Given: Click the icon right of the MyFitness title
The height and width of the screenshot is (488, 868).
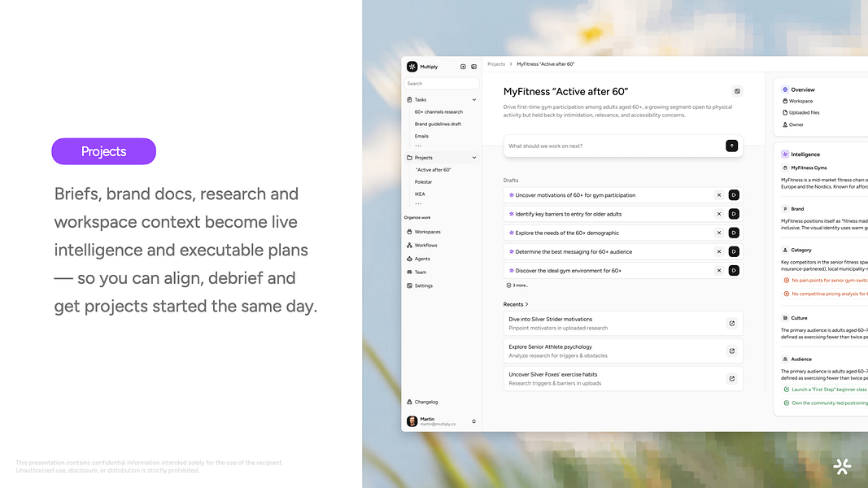Looking at the screenshot, I should point(737,91).
